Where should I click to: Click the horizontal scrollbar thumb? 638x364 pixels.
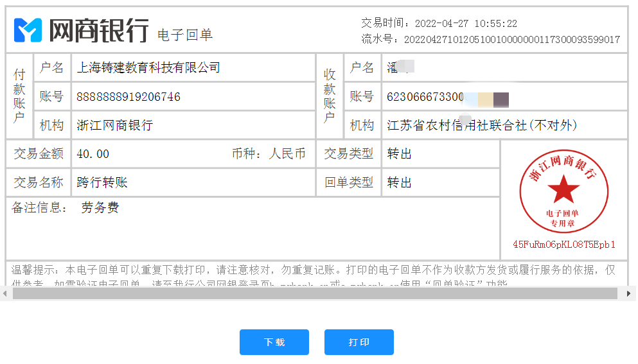[315, 293]
